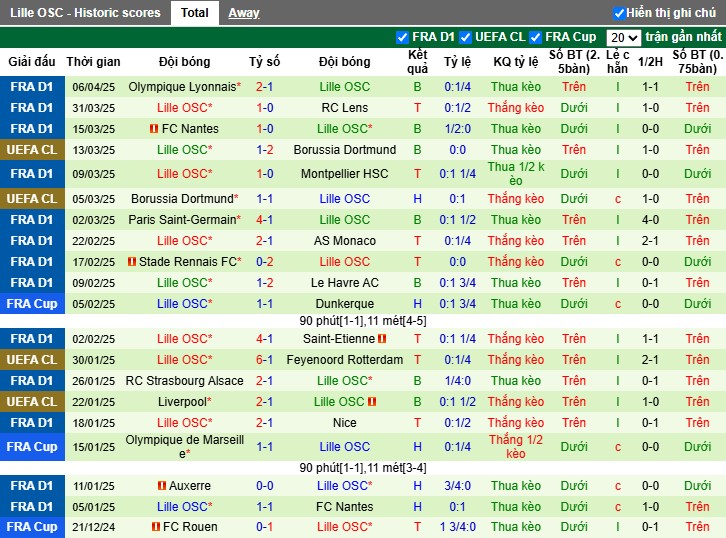The image size is (726, 538).
Task: Click the red card icon beside Auxerre
Action: click(162, 486)
